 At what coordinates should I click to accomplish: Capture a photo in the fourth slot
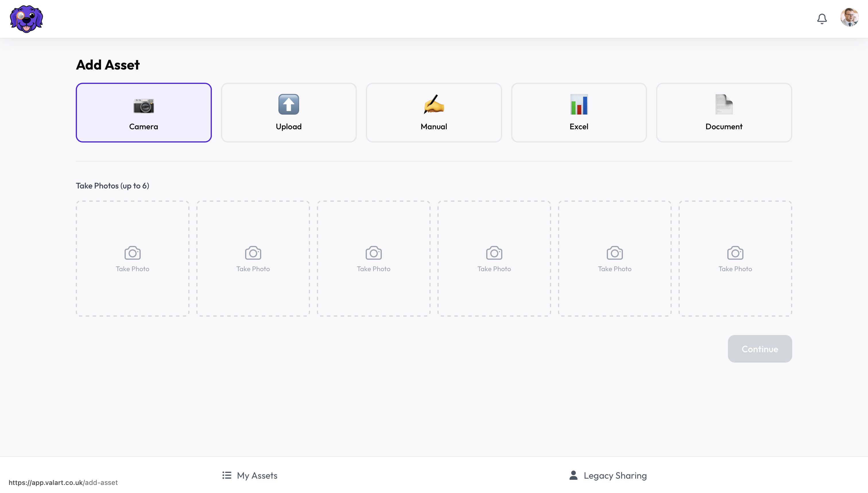click(x=494, y=258)
